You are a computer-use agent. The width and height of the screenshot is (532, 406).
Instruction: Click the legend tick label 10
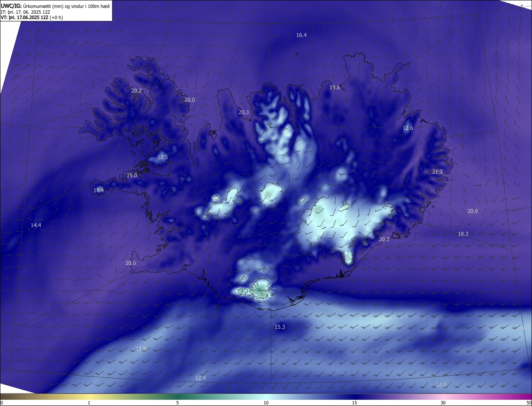(266, 403)
